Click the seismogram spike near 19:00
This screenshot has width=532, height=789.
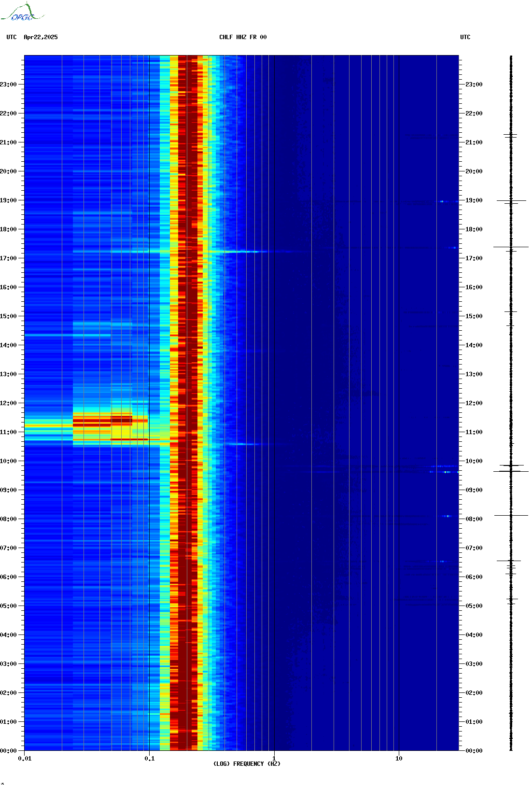[x=511, y=200]
